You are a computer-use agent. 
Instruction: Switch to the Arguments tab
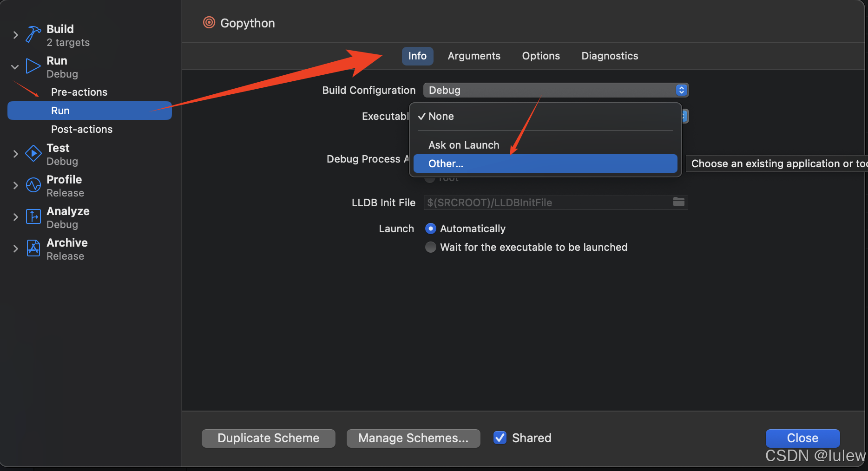pyautogui.click(x=474, y=56)
